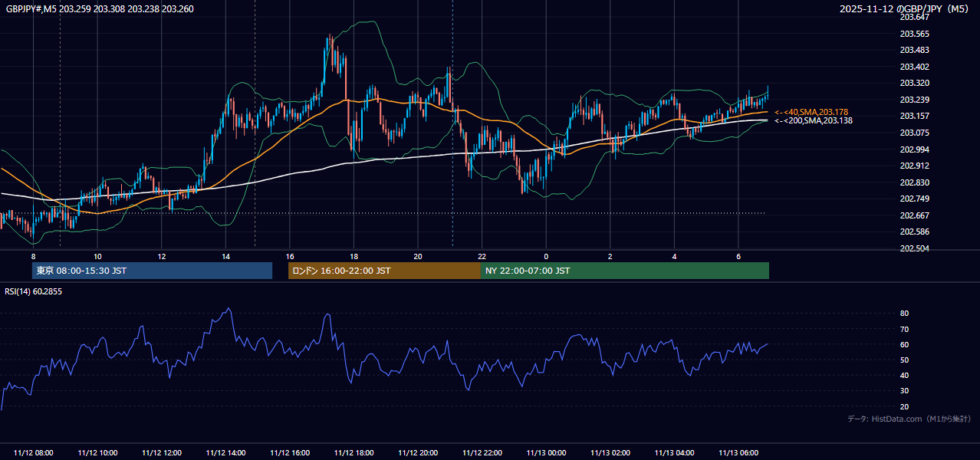The width and height of the screenshot is (980, 460).
Task: Click price axis value 202.912
Action: [x=914, y=166]
